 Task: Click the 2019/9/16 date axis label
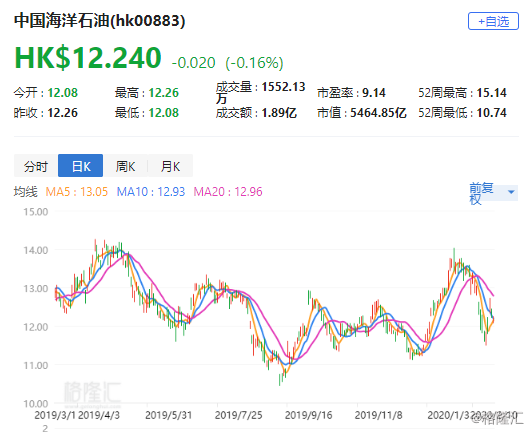309,415
